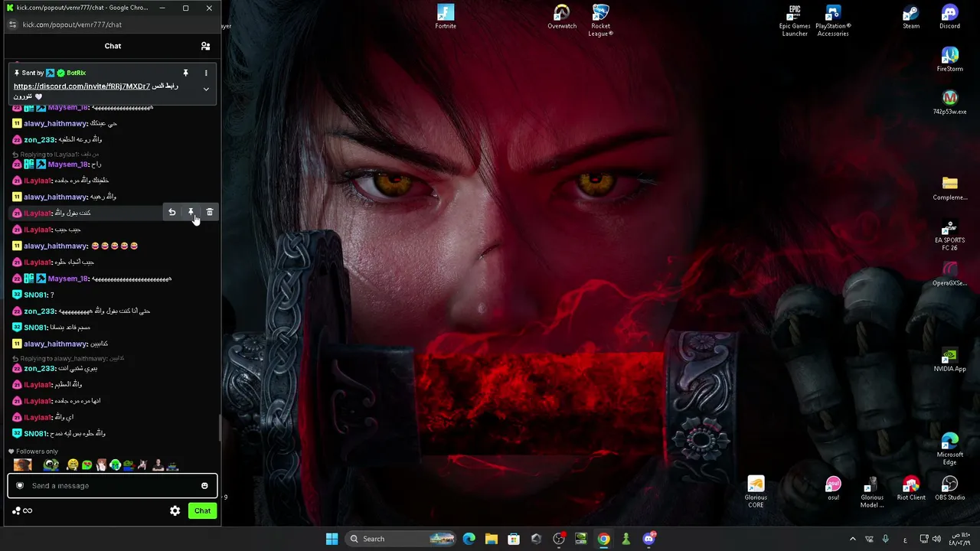Open the pinned message three-dot menu

[x=206, y=73]
